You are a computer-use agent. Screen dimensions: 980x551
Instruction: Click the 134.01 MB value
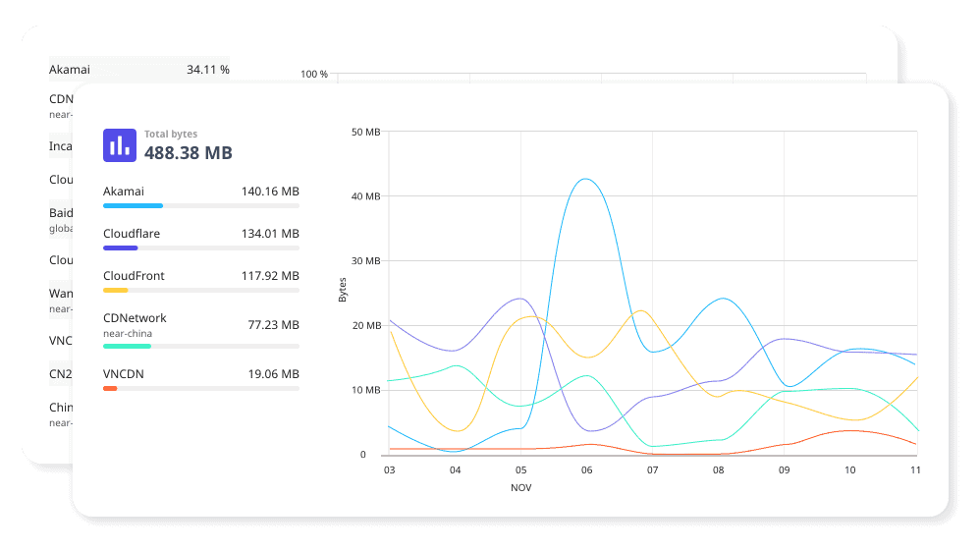coord(270,234)
